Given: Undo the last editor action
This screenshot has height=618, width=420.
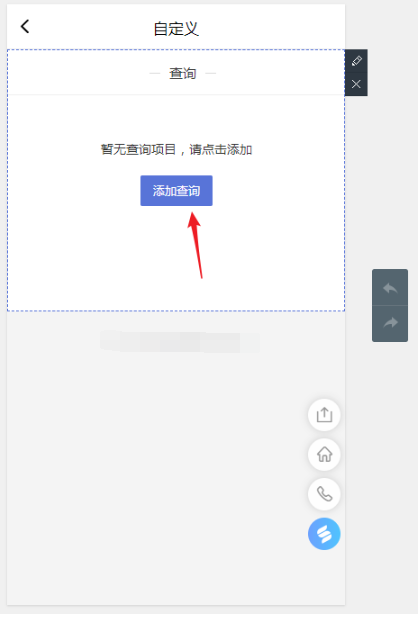Looking at the screenshot, I should 390,288.
